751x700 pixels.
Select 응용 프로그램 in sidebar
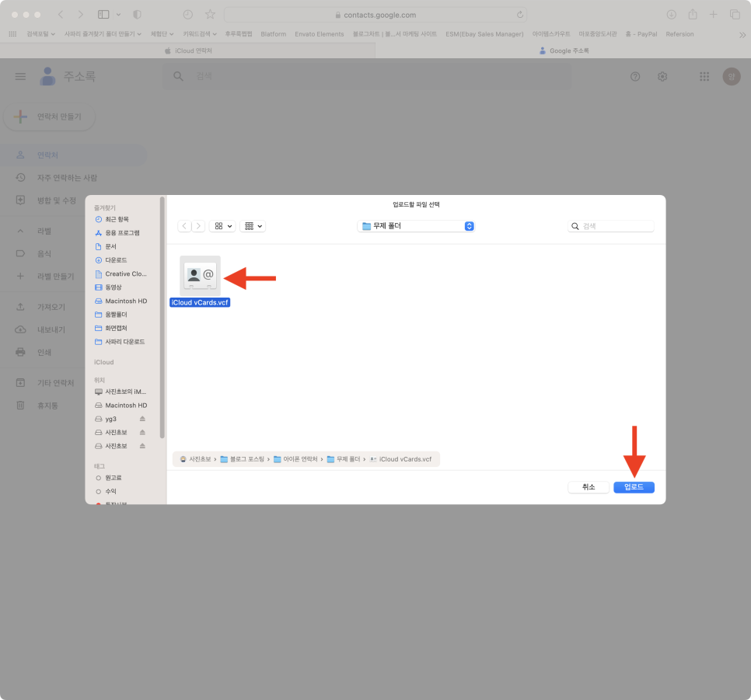(117, 233)
